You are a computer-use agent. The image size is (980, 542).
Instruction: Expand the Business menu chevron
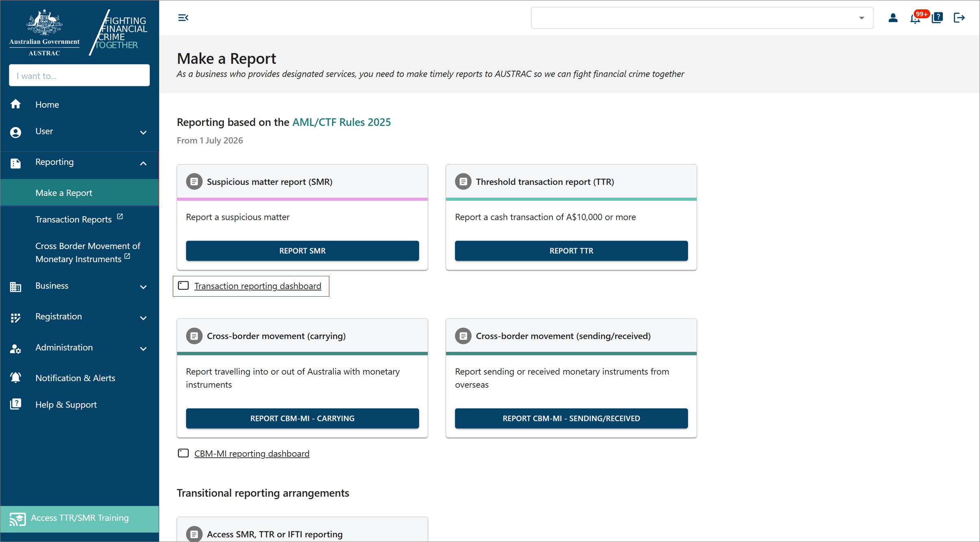pos(143,287)
